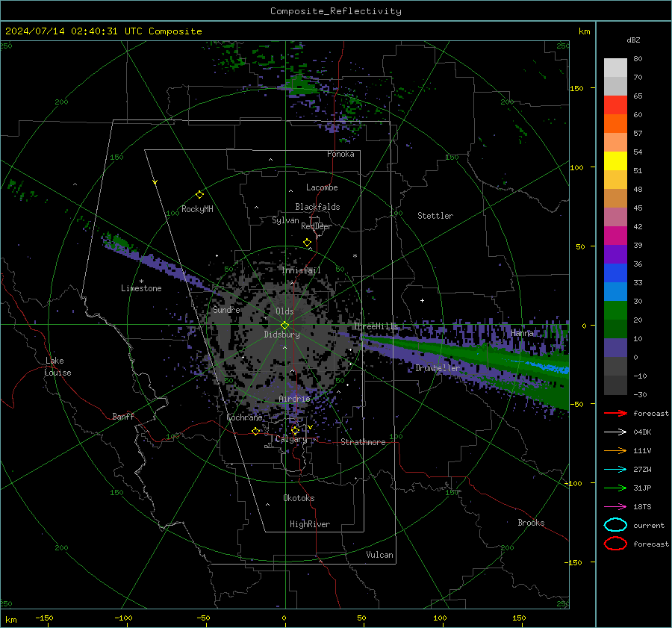Click the yellow diamond marker near RockyMH

click(199, 195)
